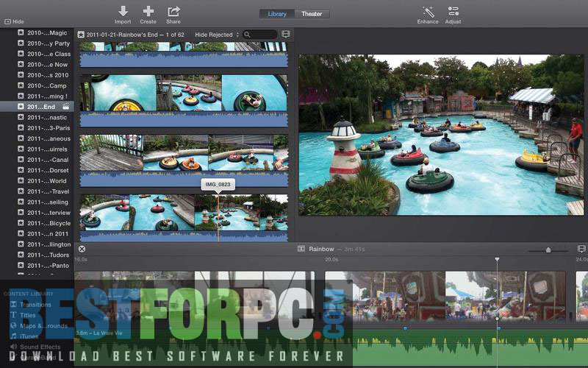
Task: Select the 2011-...seiling event
Action: pyautogui.click(x=48, y=202)
